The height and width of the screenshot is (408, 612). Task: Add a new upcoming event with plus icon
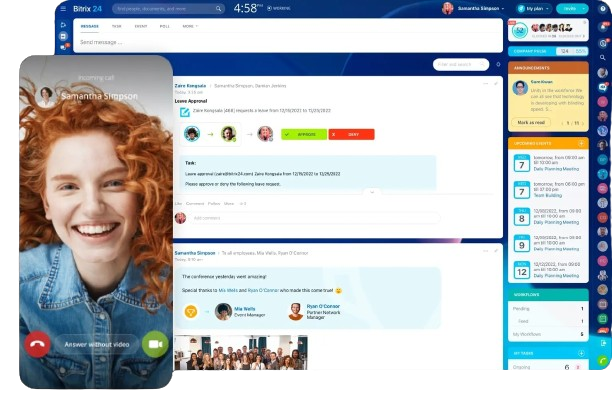581,143
